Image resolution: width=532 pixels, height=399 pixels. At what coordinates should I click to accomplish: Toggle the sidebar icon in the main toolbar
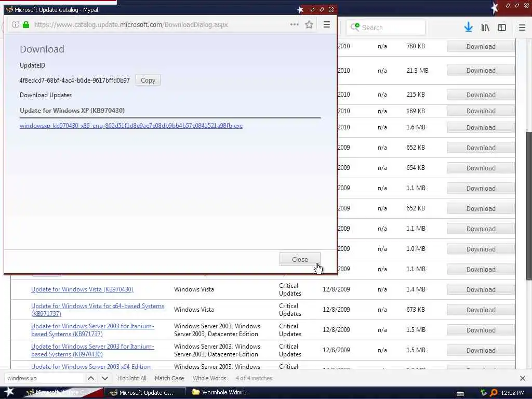click(x=502, y=28)
